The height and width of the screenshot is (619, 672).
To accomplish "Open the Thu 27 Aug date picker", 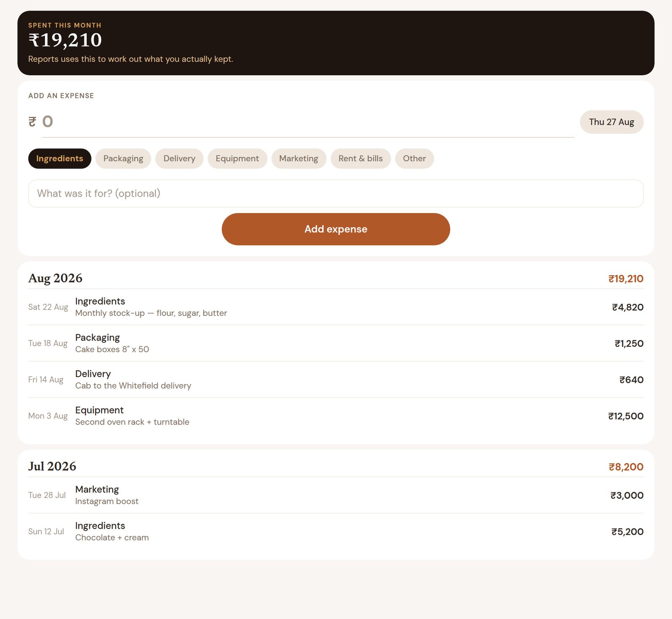I will pos(612,122).
